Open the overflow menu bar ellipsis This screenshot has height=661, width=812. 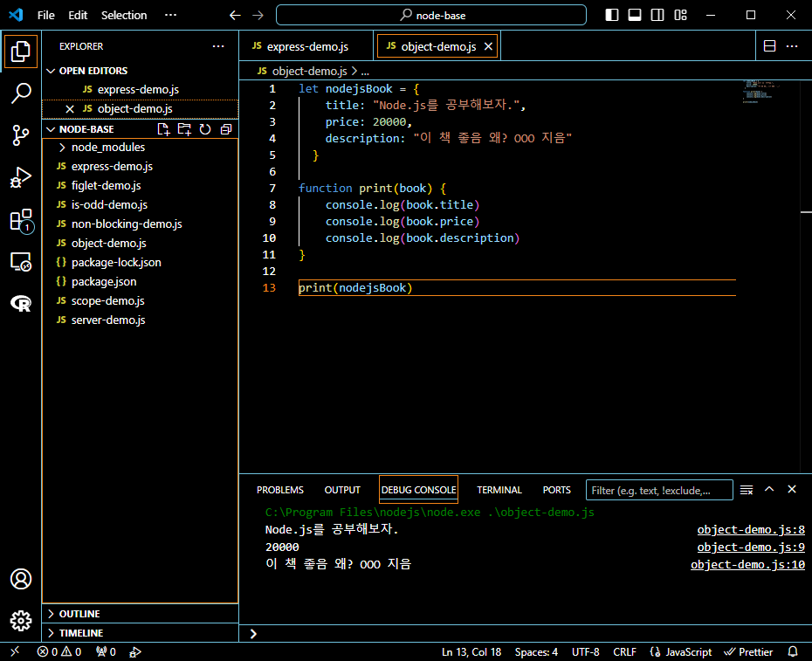pyautogui.click(x=170, y=15)
